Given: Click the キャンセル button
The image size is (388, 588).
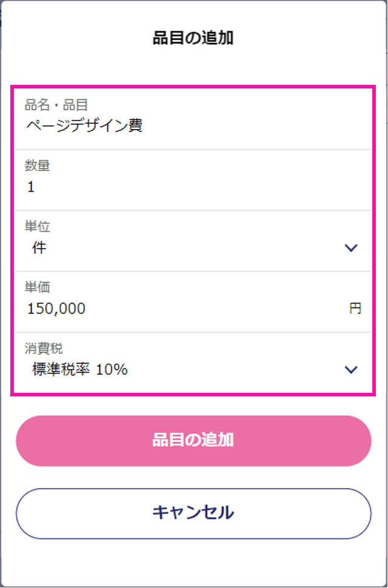Looking at the screenshot, I should click(193, 513).
